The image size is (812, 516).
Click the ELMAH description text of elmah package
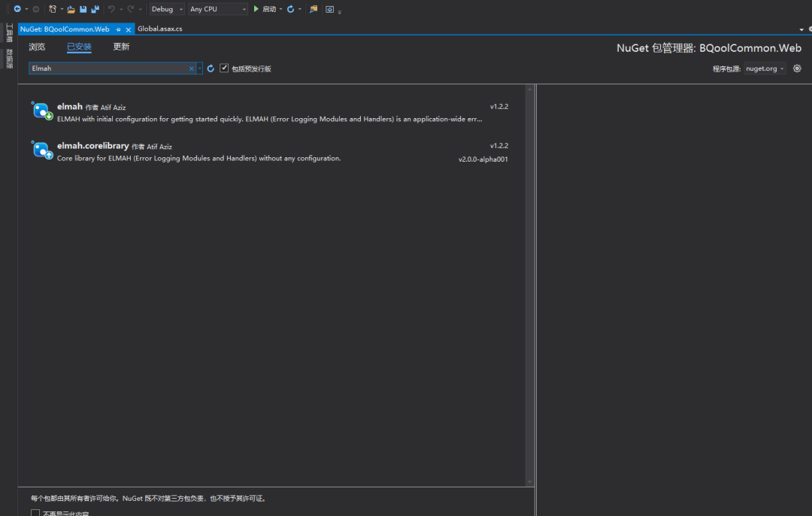269,119
